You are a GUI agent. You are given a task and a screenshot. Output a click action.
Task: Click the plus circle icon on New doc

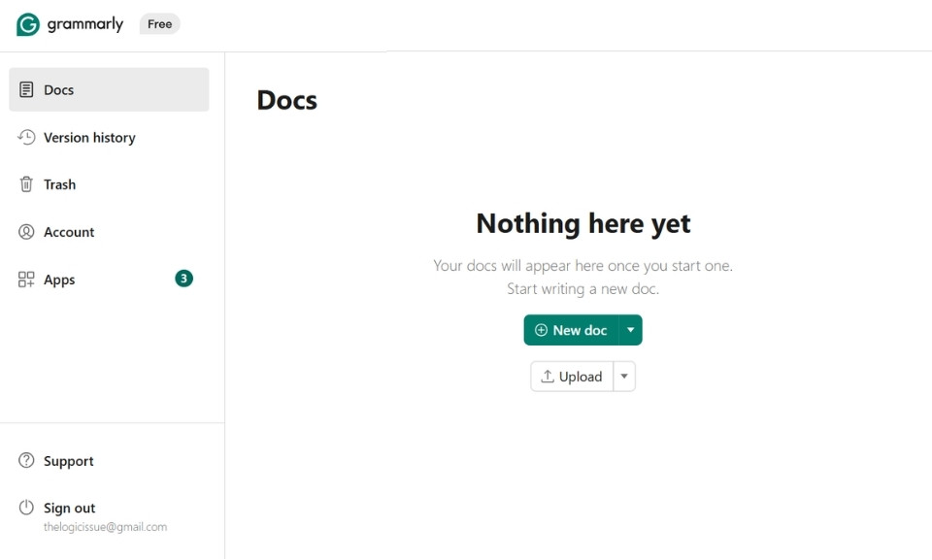coord(541,330)
